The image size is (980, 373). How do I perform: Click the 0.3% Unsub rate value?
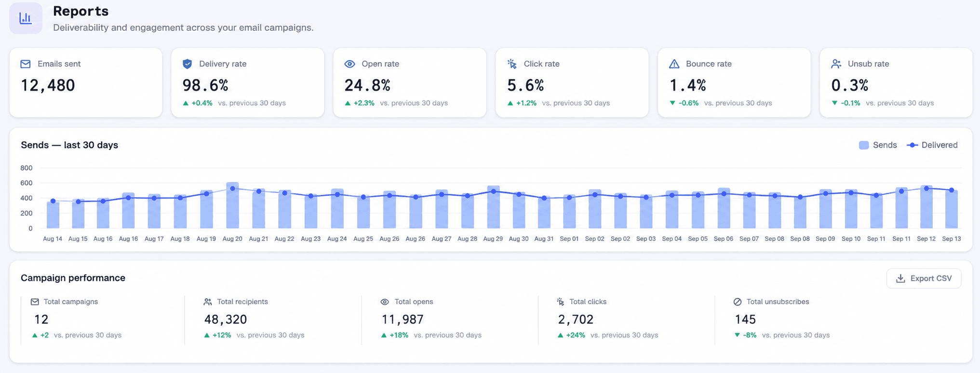[x=850, y=85]
